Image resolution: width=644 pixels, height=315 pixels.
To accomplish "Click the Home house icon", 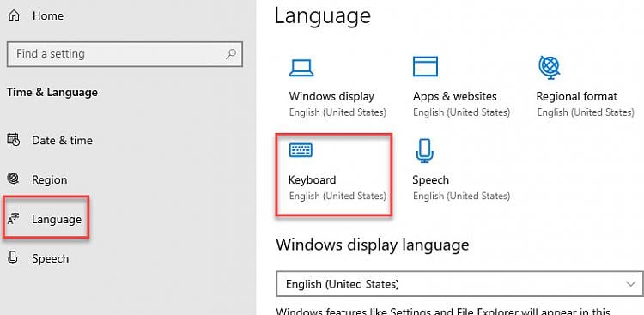I will (x=14, y=15).
